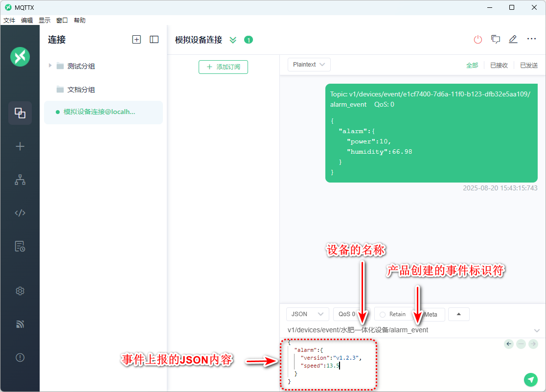Open the 帮助 menu

coord(80,21)
